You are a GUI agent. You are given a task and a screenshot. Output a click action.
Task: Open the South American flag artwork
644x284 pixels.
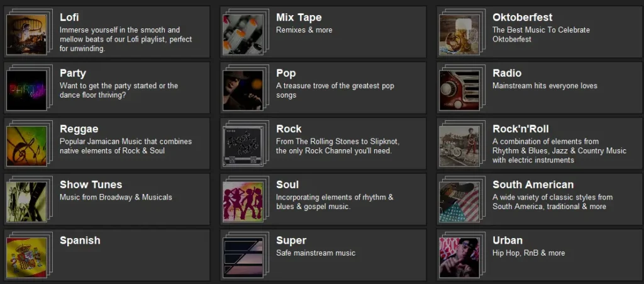pos(459,202)
